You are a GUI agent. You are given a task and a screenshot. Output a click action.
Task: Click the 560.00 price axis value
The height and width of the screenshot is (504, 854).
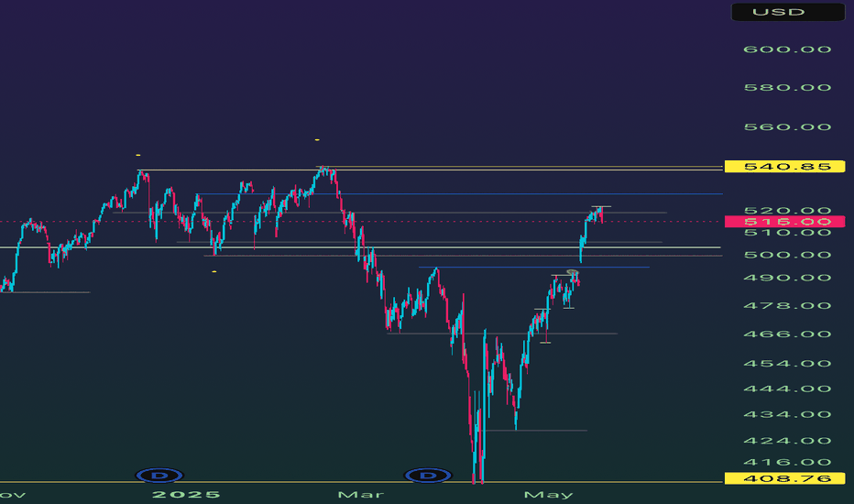click(787, 127)
